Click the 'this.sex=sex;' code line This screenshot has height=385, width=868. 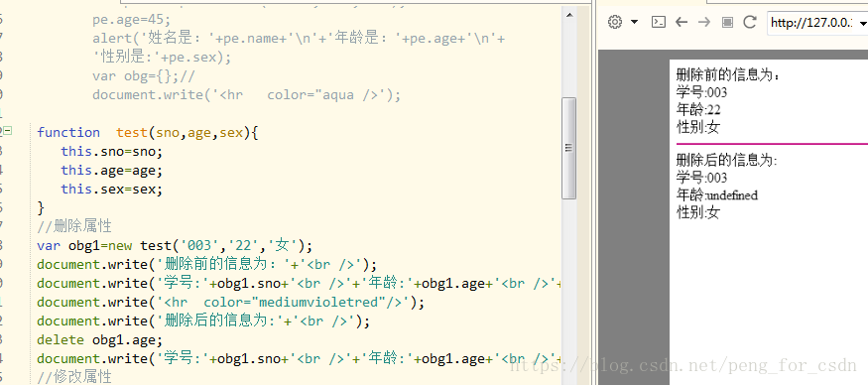(x=112, y=189)
